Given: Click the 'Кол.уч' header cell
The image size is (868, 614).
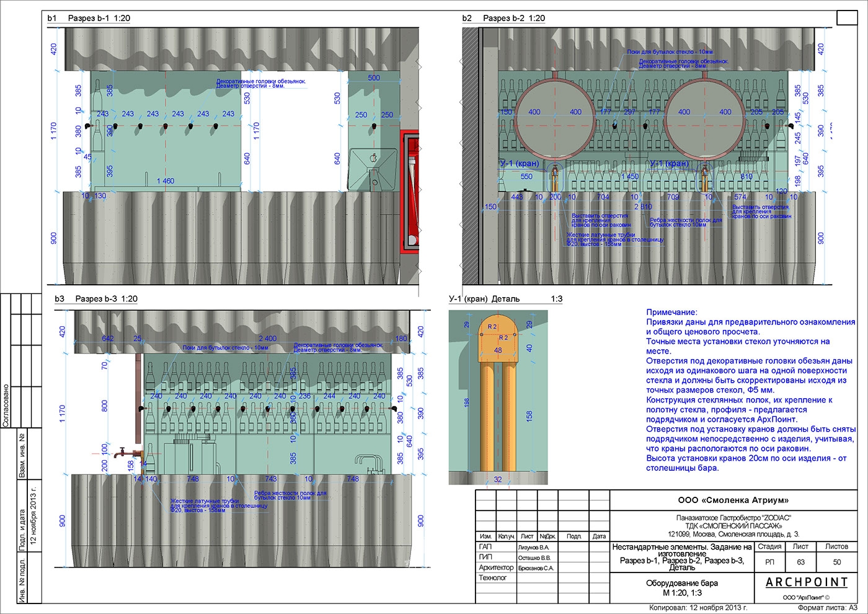Looking at the screenshot, I should pyautogui.click(x=507, y=536).
